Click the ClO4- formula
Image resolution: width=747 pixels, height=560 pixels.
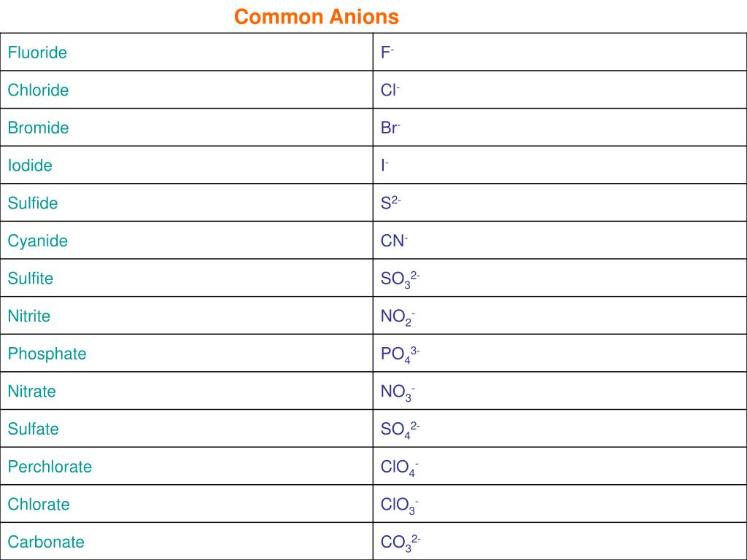tap(400, 467)
